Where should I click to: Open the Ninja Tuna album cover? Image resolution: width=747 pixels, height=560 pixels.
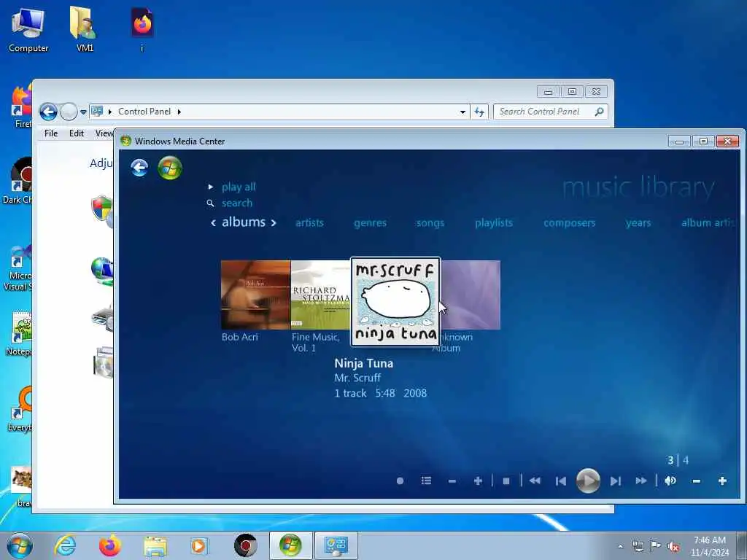[x=395, y=301]
